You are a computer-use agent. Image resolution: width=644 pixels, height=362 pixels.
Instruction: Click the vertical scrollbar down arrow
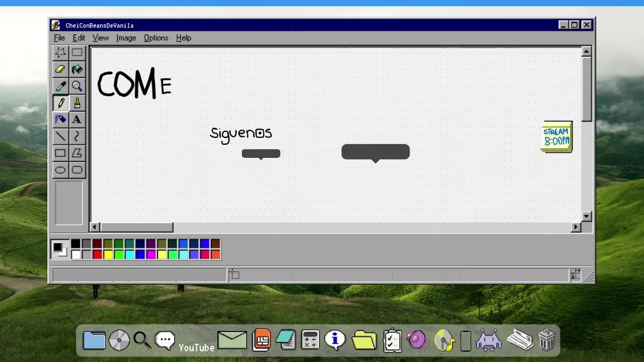pyautogui.click(x=586, y=217)
